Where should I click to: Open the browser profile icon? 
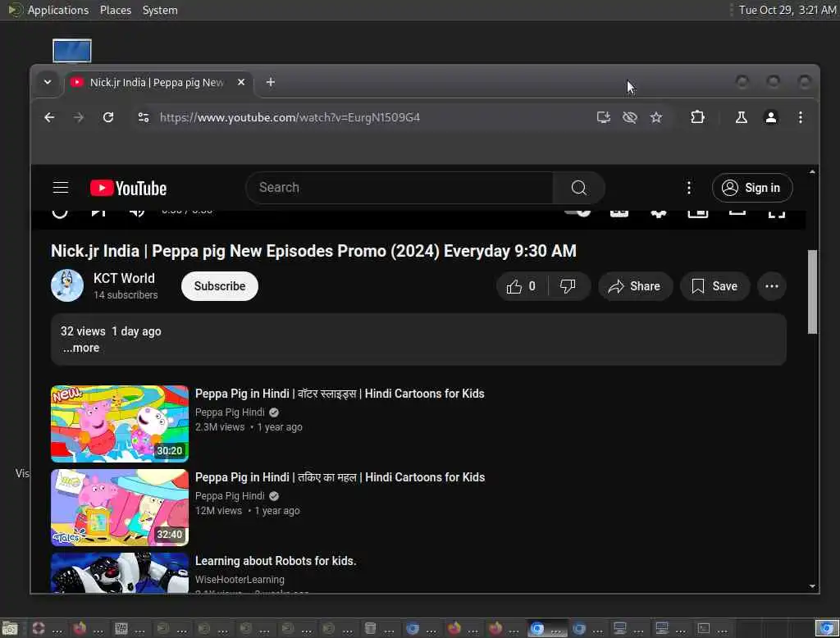click(x=771, y=117)
